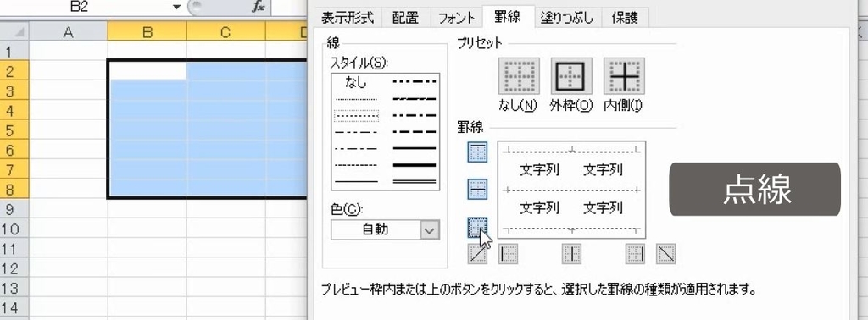This screenshot has width=868, height=320.
Task: Select row 2 header
Action: click(14, 71)
